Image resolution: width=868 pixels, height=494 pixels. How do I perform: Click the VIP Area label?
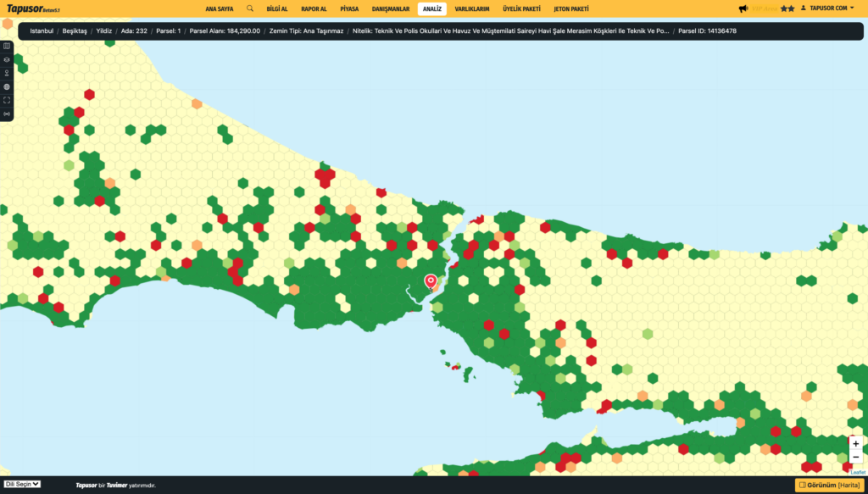click(x=763, y=8)
